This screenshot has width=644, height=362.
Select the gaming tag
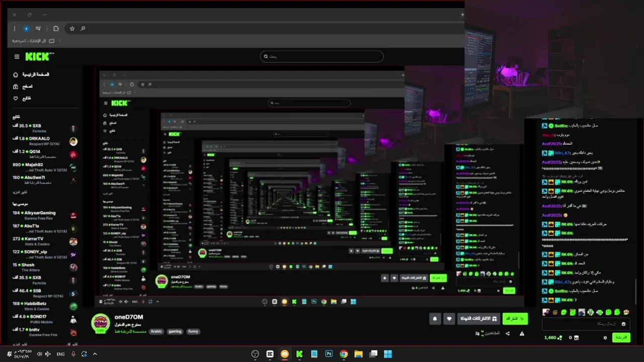pyautogui.click(x=175, y=331)
